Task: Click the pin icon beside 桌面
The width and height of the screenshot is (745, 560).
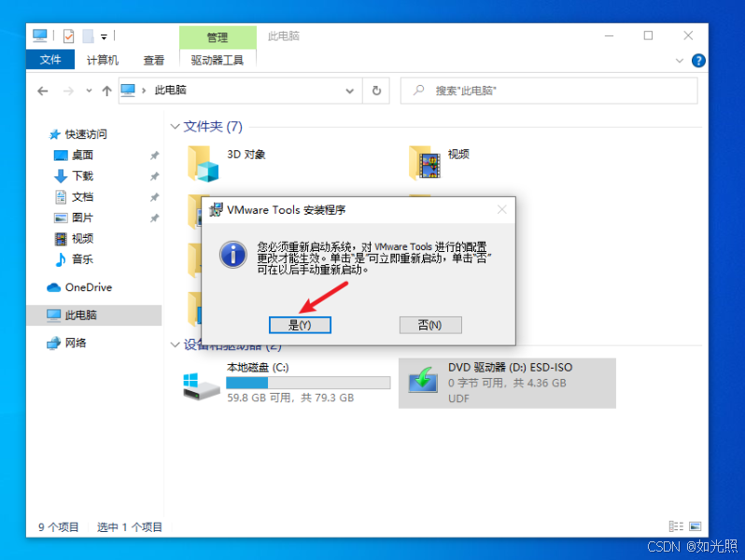Action: click(154, 155)
